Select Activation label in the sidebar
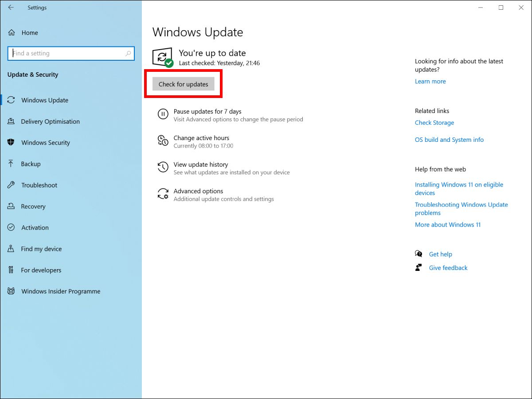 35,227
